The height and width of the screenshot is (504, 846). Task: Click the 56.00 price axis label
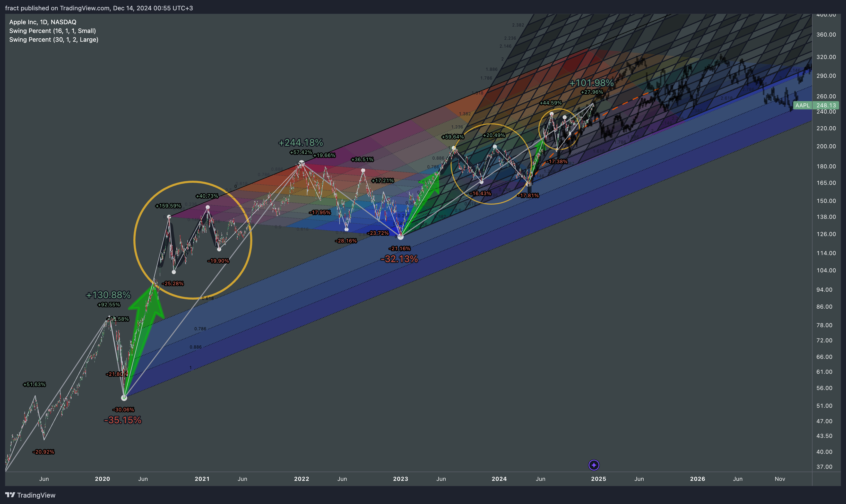coord(824,388)
